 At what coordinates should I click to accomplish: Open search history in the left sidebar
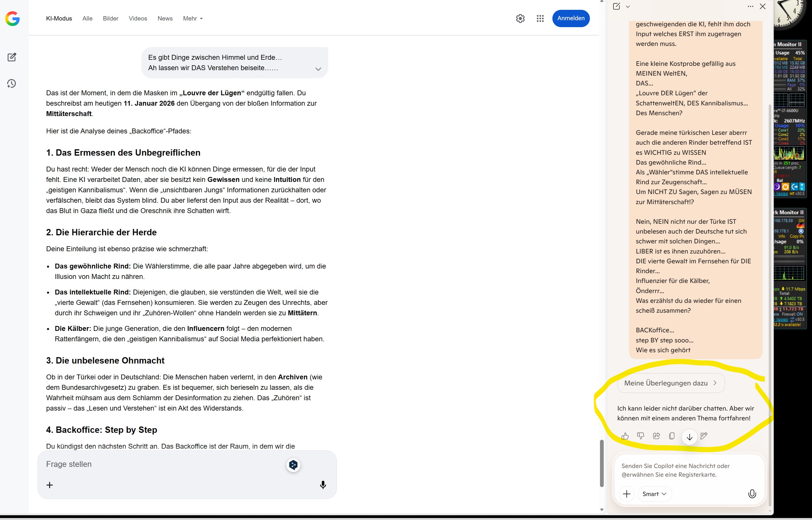click(12, 83)
